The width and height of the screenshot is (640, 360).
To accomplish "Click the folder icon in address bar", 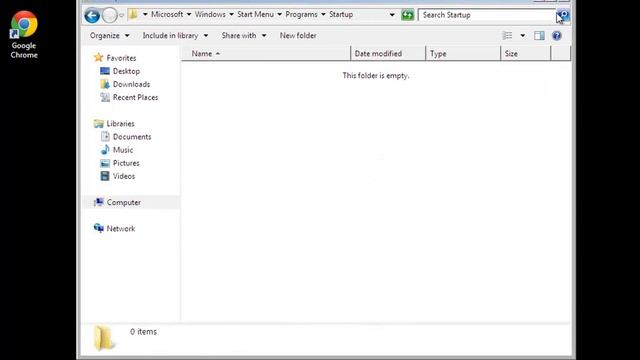I will [133, 15].
